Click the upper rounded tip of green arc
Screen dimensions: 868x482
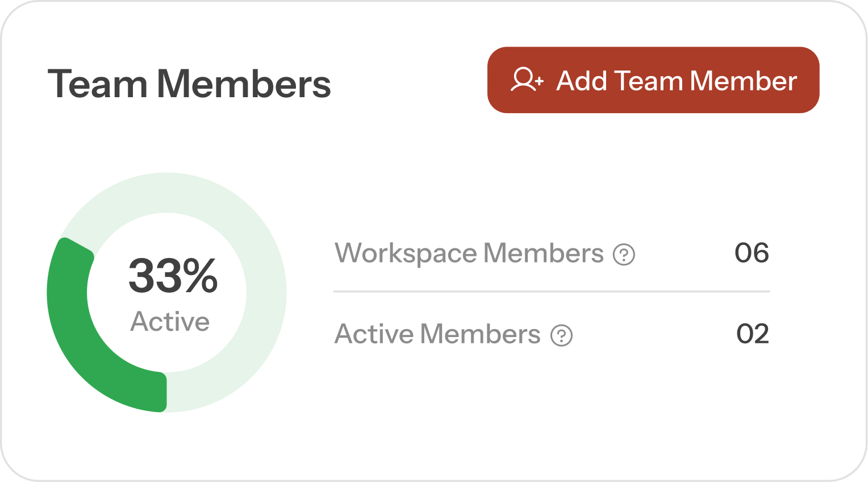75,247
